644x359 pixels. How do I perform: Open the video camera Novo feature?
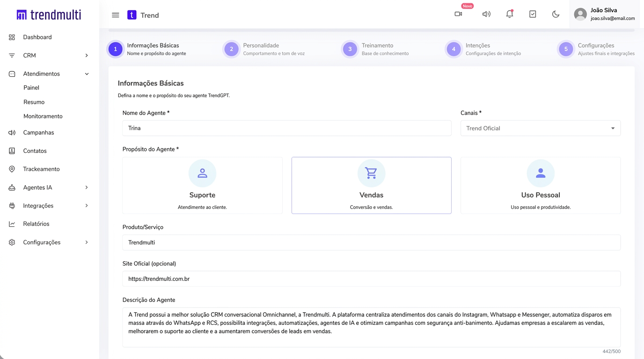click(458, 14)
